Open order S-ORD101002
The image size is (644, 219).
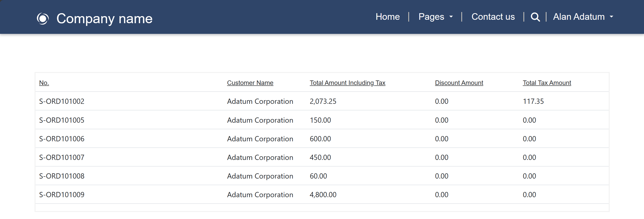[61, 101]
